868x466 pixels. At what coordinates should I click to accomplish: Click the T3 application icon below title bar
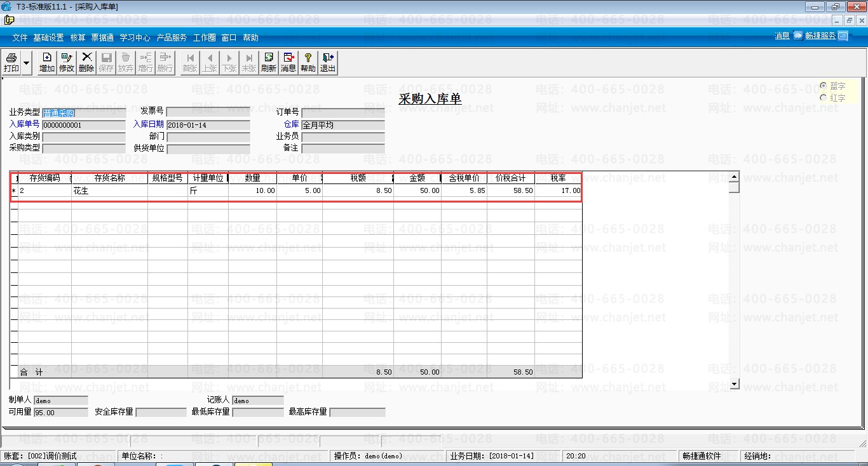click(x=9, y=20)
